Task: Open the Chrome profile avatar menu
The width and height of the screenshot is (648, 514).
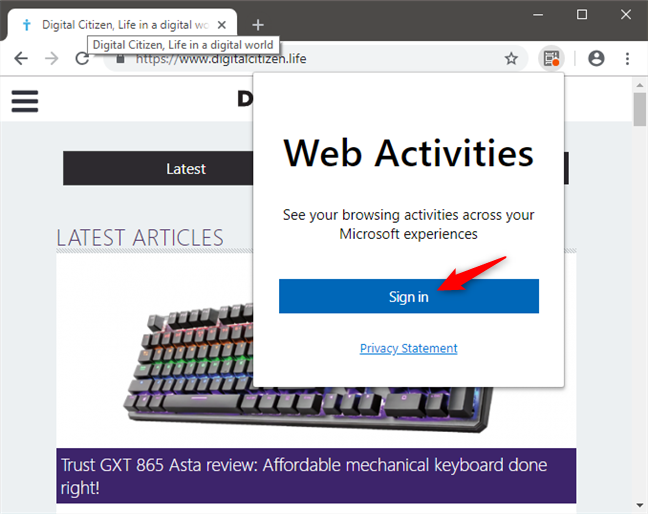Action: 596,59
